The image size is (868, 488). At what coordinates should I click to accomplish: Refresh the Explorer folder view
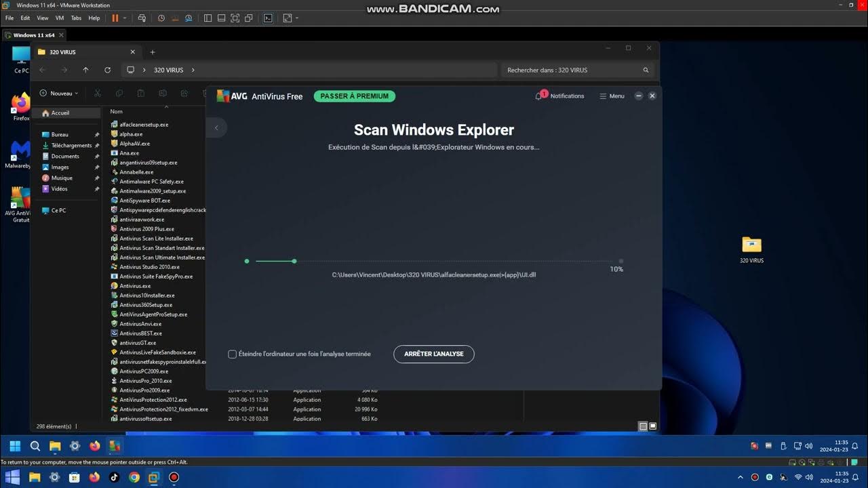click(107, 70)
